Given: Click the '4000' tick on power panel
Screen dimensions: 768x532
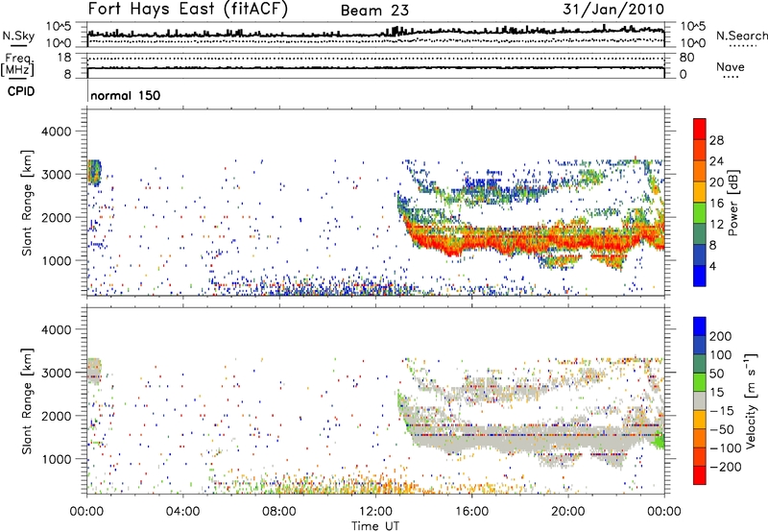Looking at the screenshot, I should coord(56,132).
